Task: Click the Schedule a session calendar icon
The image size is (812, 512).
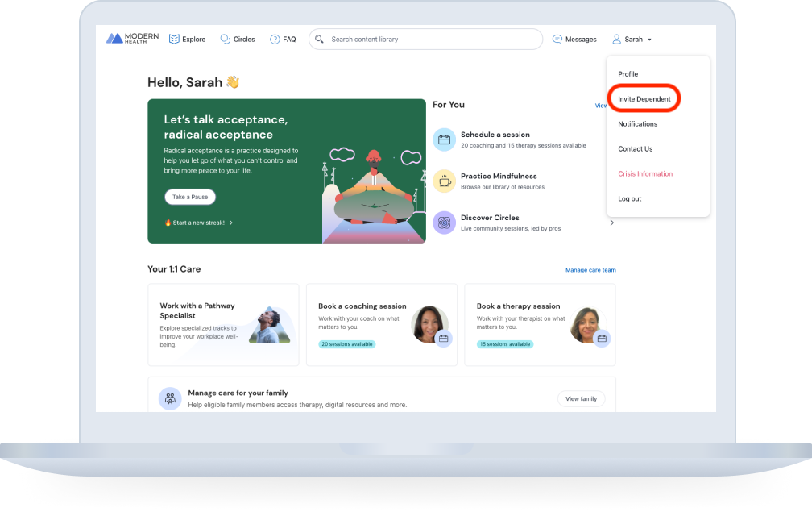Action: [x=445, y=139]
